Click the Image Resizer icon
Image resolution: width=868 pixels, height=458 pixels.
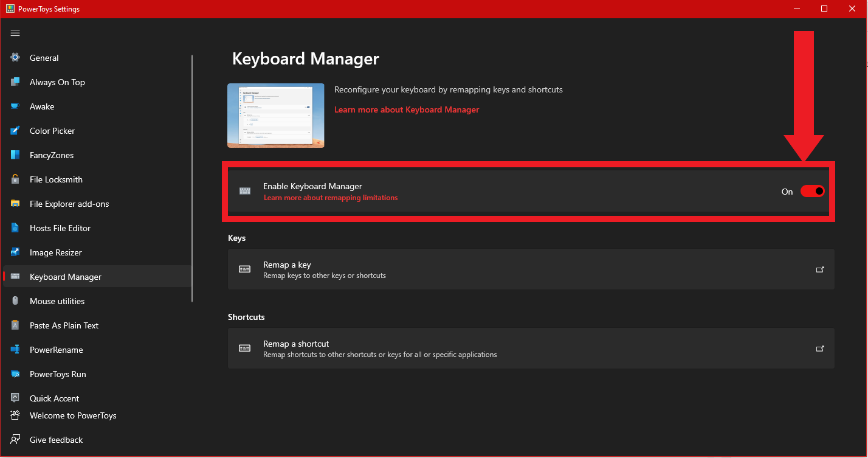point(15,252)
